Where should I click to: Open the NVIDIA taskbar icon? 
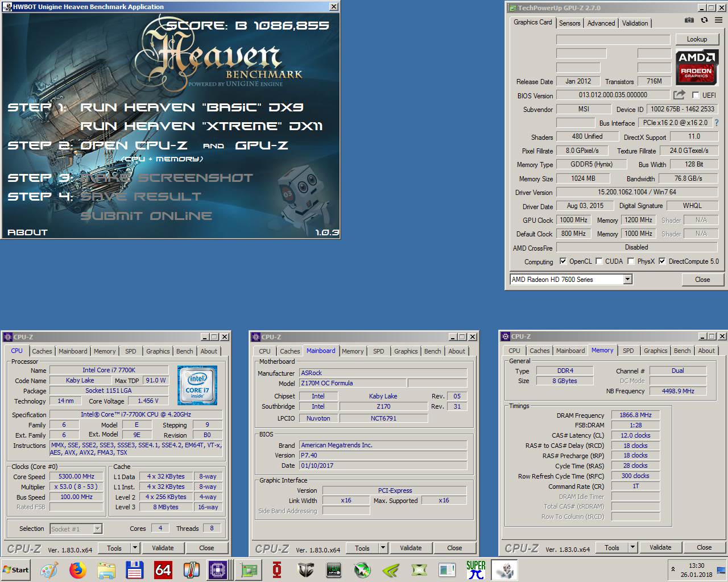point(391,569)
